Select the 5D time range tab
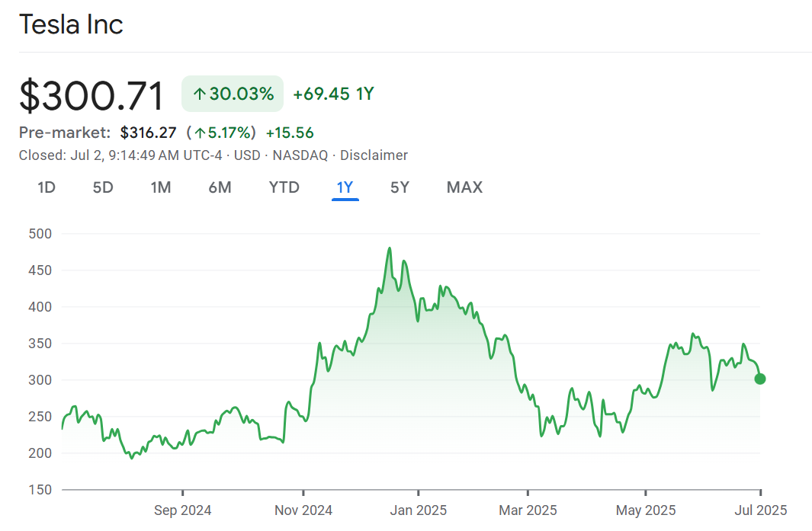Screen dimensions: 812x531 (102, 187)
